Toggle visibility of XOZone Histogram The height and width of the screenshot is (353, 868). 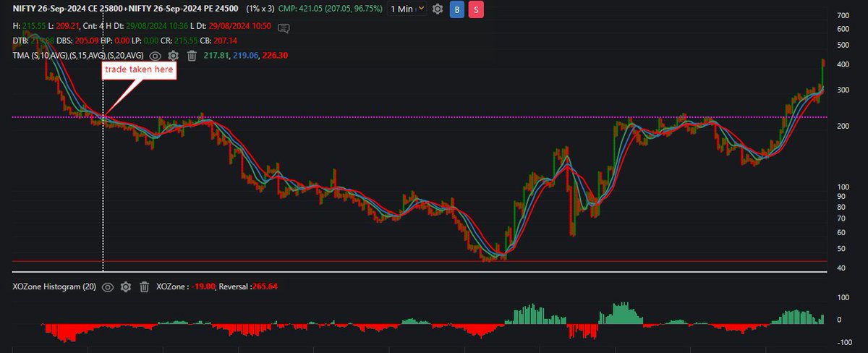coord(107,287)
